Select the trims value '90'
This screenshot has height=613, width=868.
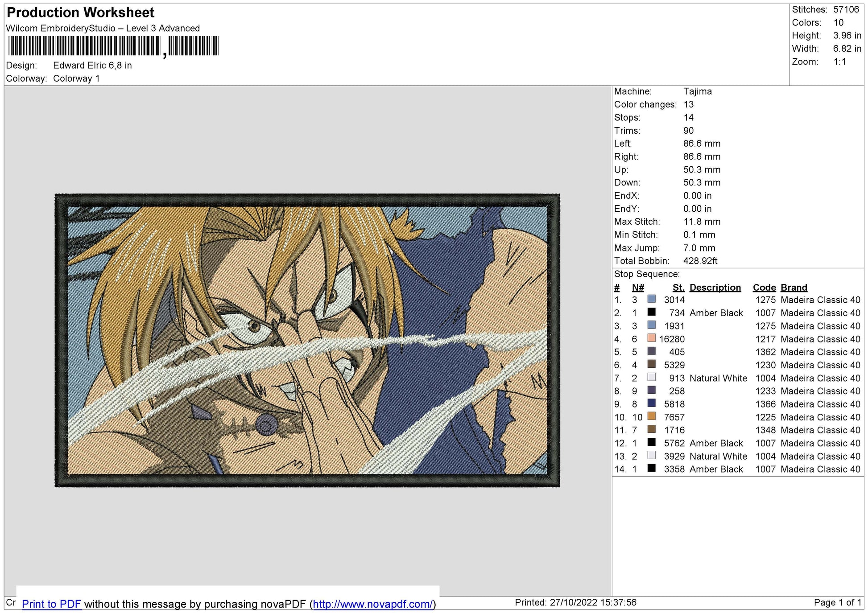click(689, 131)
